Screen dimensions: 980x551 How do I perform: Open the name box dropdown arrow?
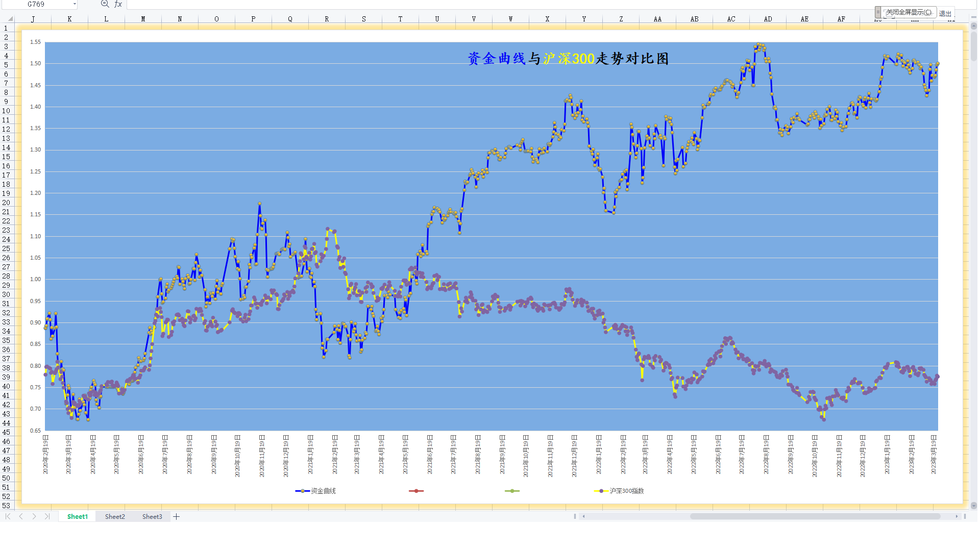click(75, 4)
